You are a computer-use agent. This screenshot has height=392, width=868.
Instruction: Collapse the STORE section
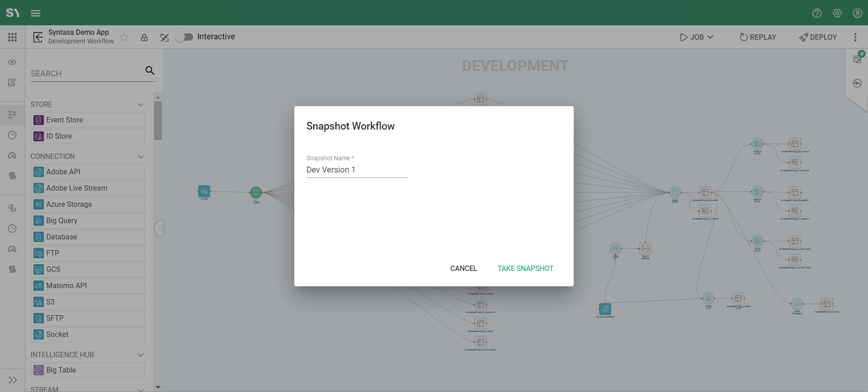pos(141,105)
